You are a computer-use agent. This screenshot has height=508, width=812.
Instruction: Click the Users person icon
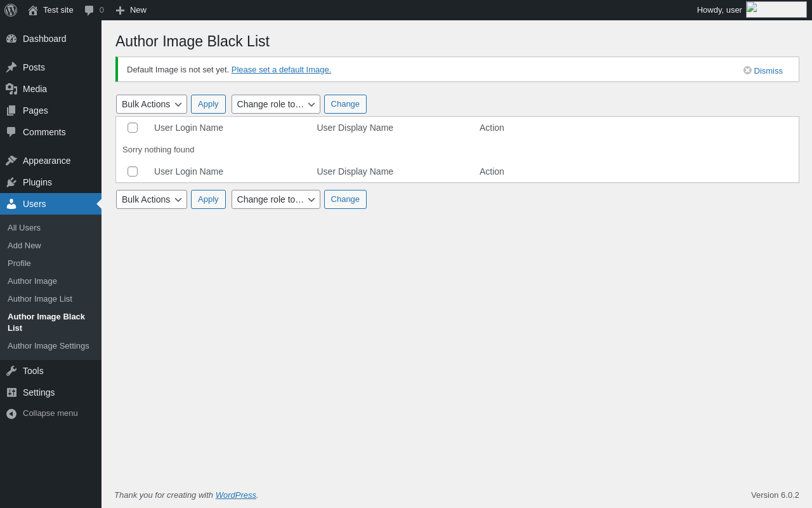(11, 204)
